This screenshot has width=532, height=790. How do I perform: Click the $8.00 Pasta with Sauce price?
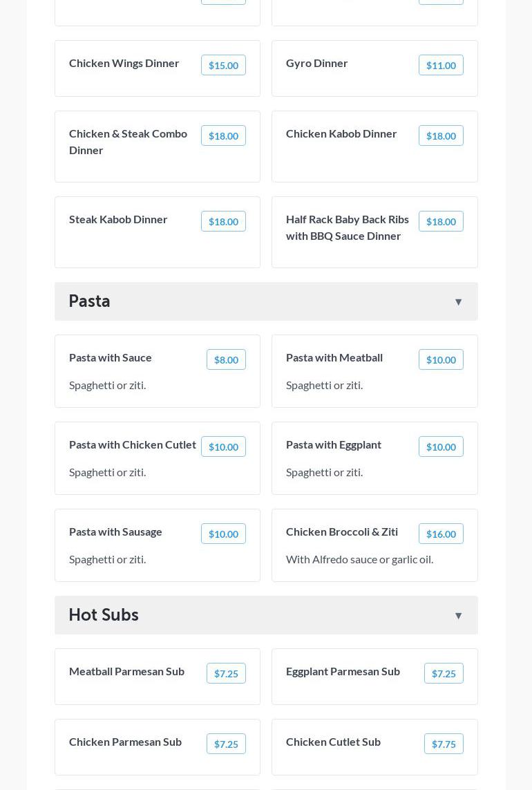pos(226,359)
